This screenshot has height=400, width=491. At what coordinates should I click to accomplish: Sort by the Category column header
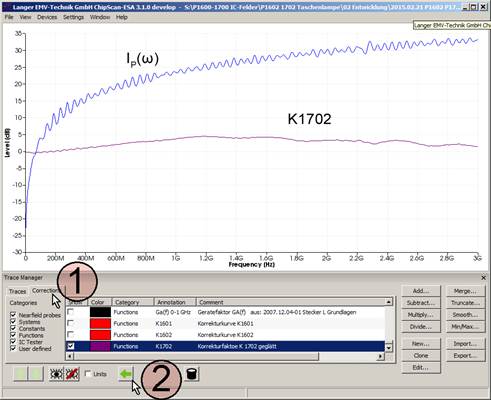pyautogui.click(x=133, y=302)
